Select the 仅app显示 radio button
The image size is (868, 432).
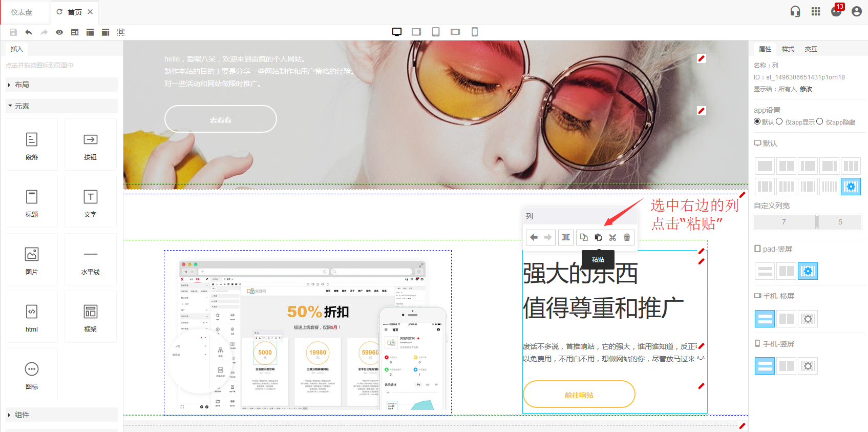coord(779,121)
